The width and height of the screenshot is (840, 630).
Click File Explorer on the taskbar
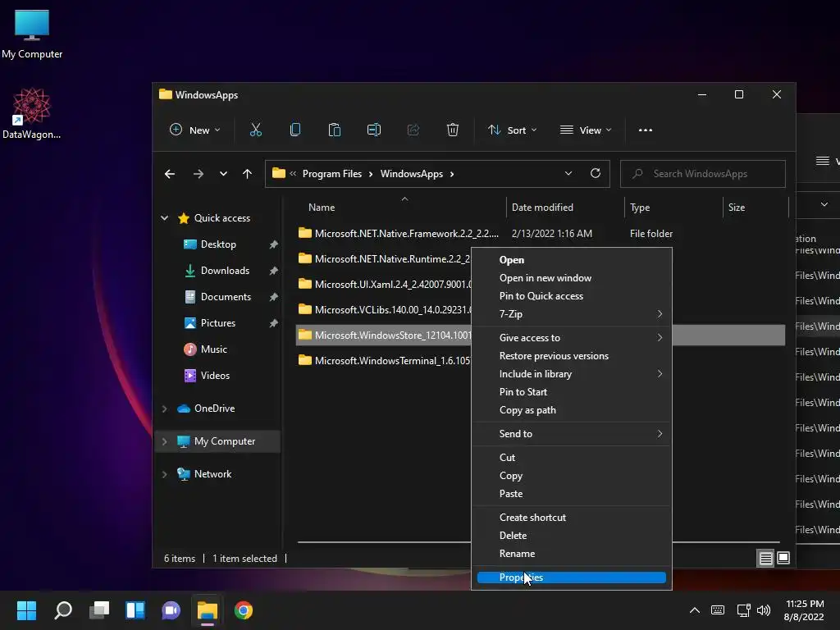[x=208, y=610]
